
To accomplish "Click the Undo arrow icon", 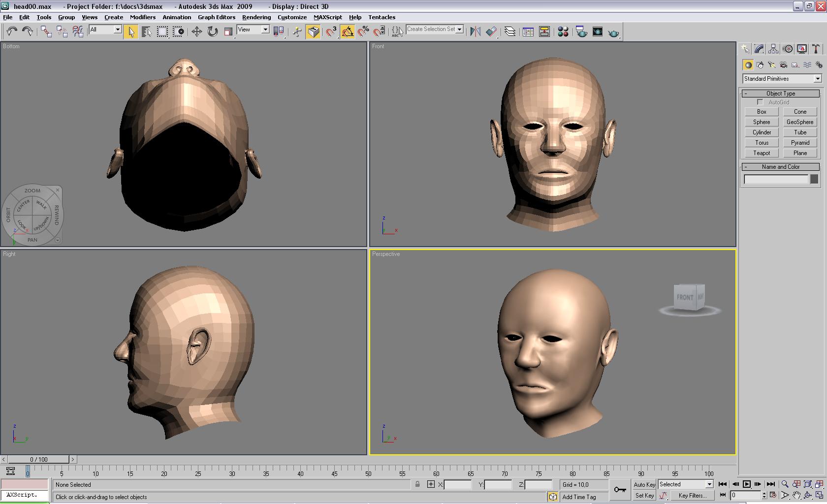I will pyautogui.click(x=11, y=32).
